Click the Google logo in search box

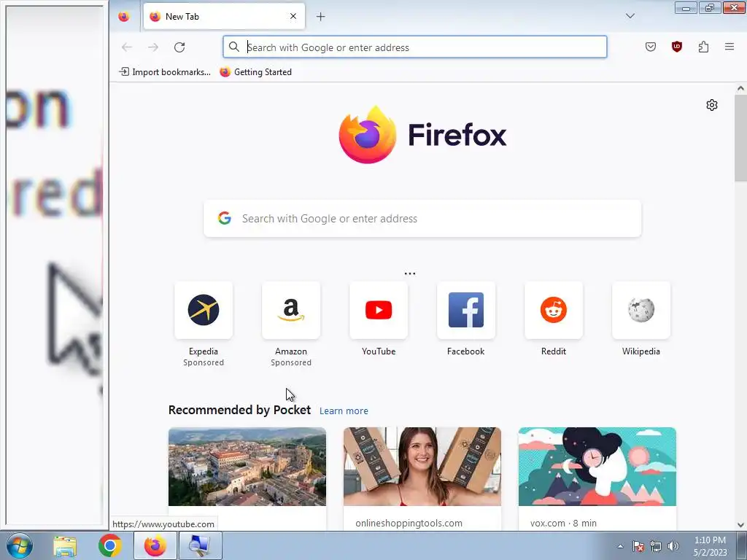225,218
